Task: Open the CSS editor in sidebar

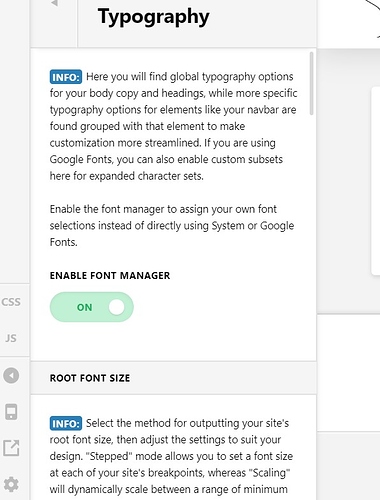Action: (11, 302)
